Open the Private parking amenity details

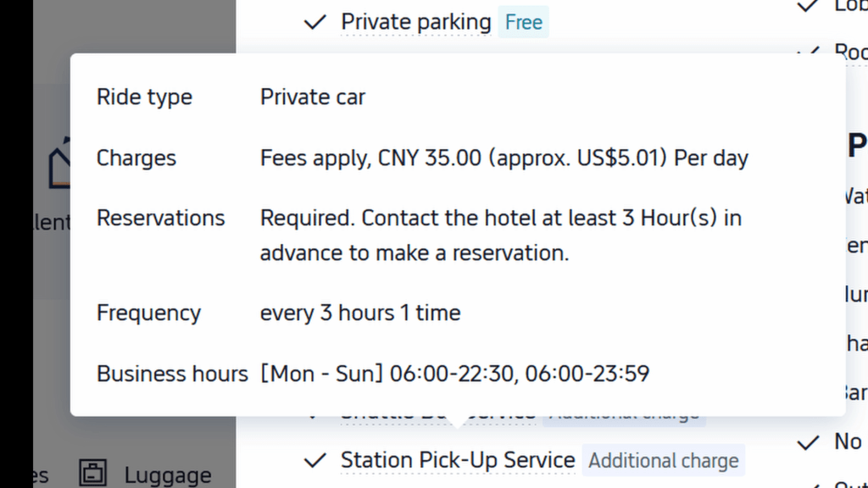[416, 22]
